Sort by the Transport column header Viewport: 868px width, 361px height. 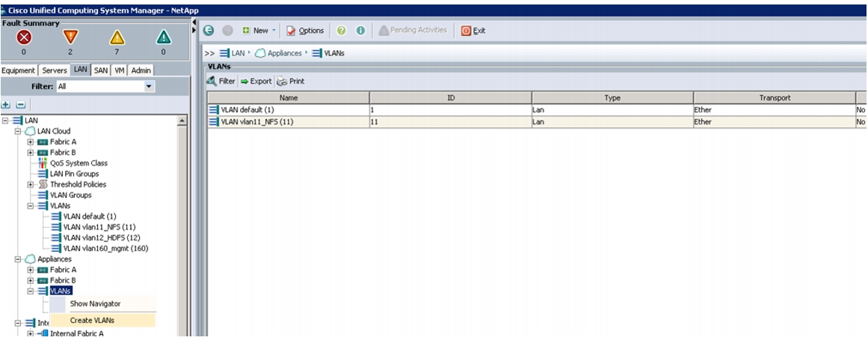pos(775,97)
